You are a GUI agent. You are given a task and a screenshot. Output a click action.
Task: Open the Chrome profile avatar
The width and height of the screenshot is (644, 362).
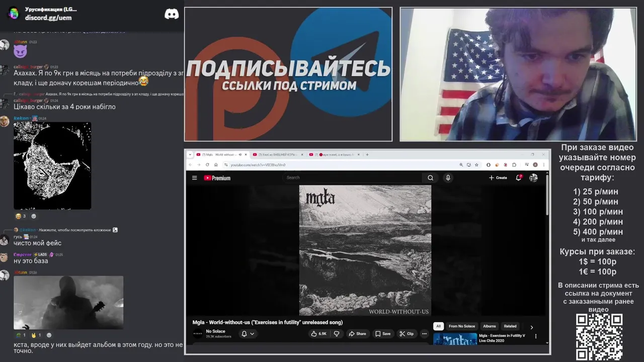[535, 165]
